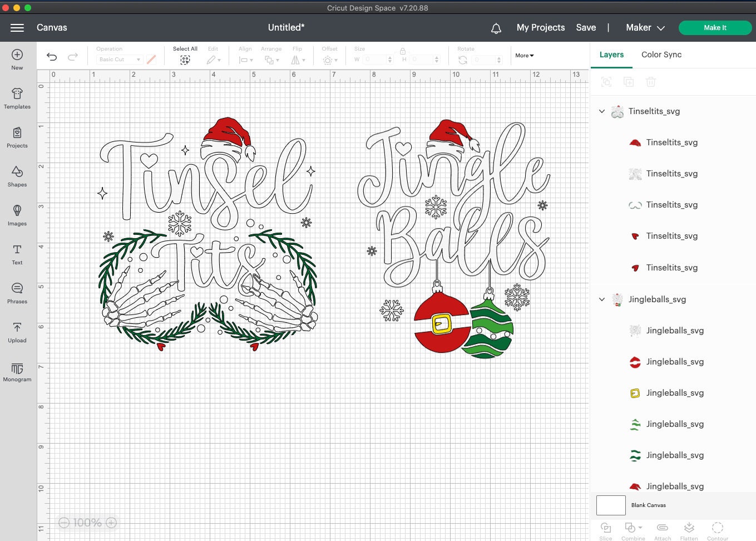Collapse the Jingleballs_svg layer group
The height and width of the screenshot is (541, 756).
pos(601,299)
